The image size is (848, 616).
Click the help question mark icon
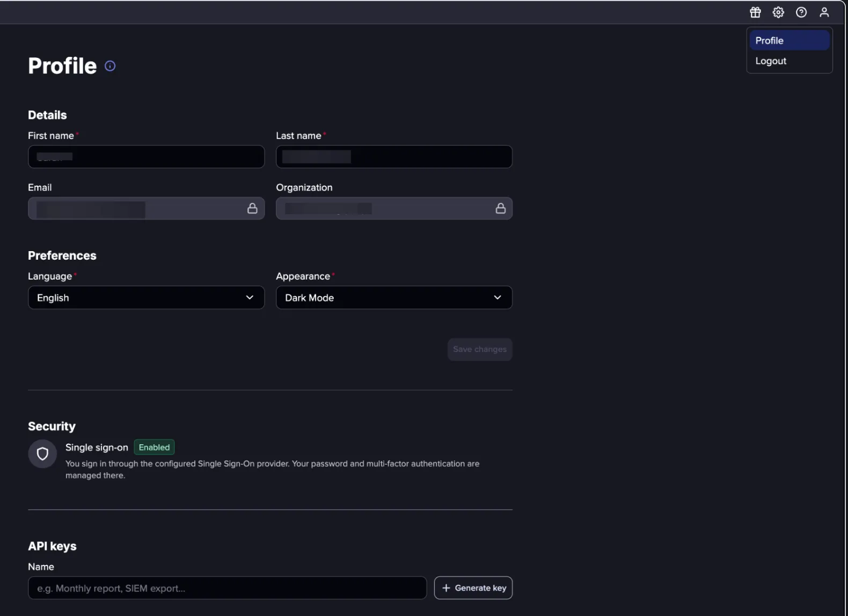coord(801,12)
